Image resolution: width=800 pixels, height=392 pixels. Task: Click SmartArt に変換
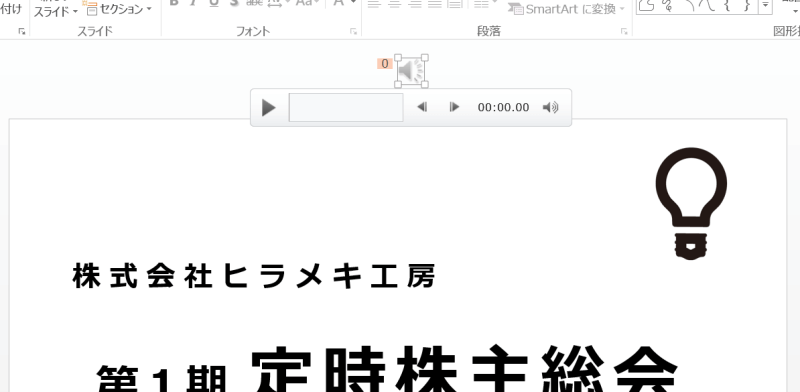[566, 9]
